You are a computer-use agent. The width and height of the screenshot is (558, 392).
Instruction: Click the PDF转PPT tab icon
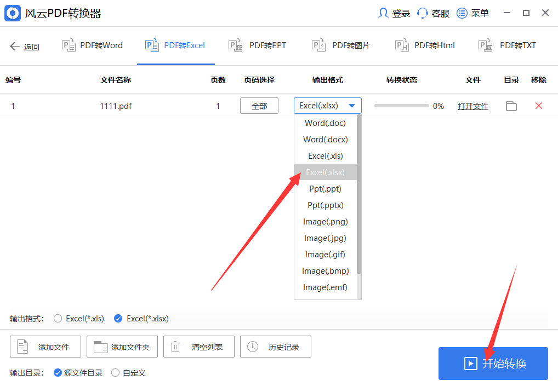(235, 45)
